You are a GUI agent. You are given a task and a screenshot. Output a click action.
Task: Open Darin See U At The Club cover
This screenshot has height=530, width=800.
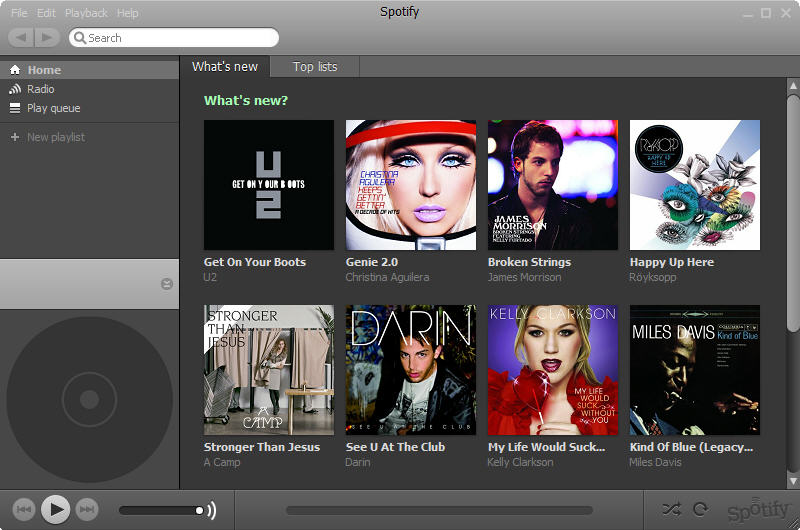[x=411, y=370]
